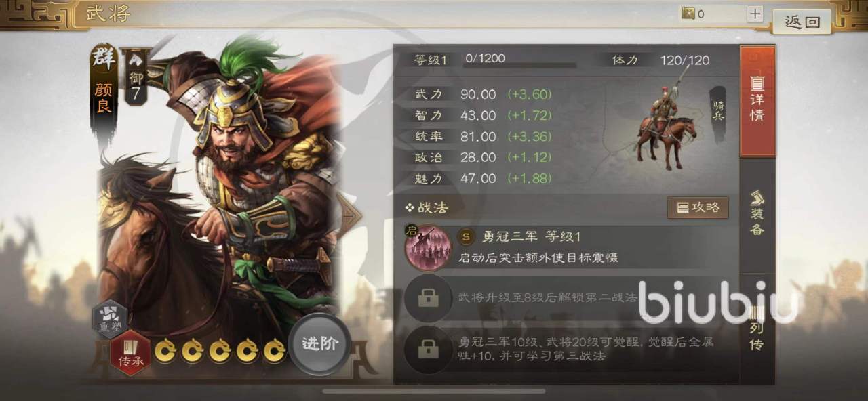Click the 返回 back button
The width and height of the screenshot is (868, 401).
point(802,22)
